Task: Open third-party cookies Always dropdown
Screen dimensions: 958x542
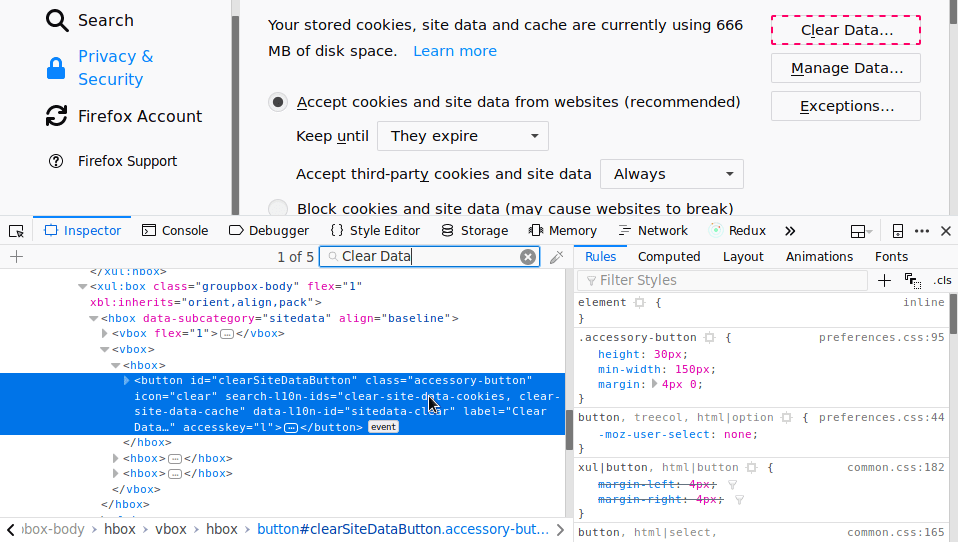Action: click(671, 174)
